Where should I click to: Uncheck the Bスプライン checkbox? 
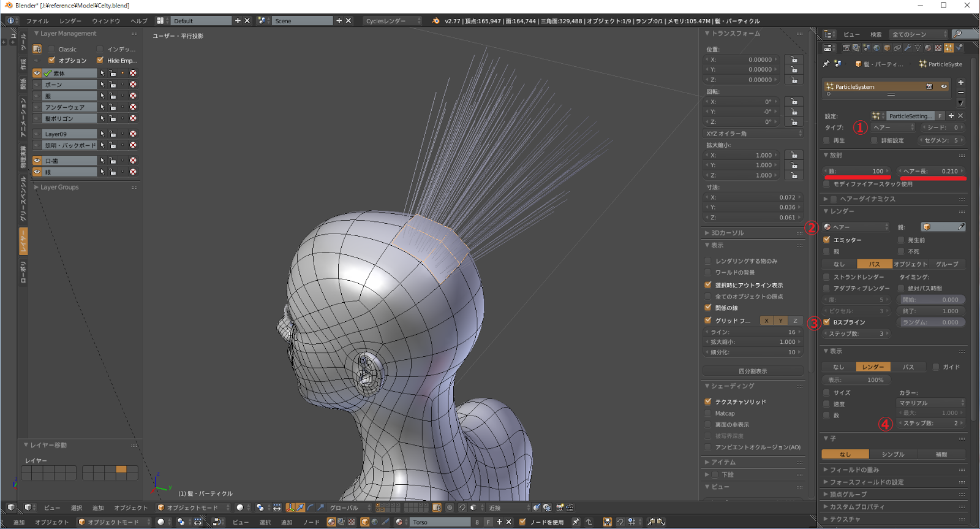(x=827, y=322)
